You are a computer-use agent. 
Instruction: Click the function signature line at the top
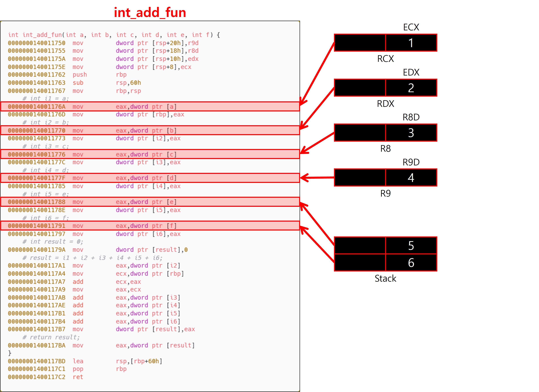coord(114,35)
